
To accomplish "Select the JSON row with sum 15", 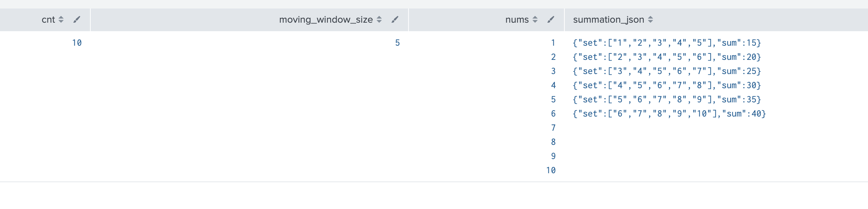I will tap(666, 43).
